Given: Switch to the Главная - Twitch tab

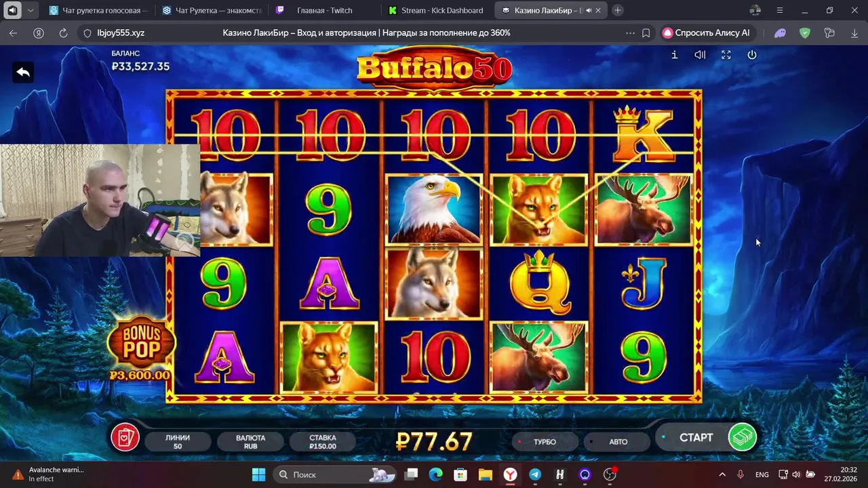Looking at the screenshot, I should pos(325,10).
